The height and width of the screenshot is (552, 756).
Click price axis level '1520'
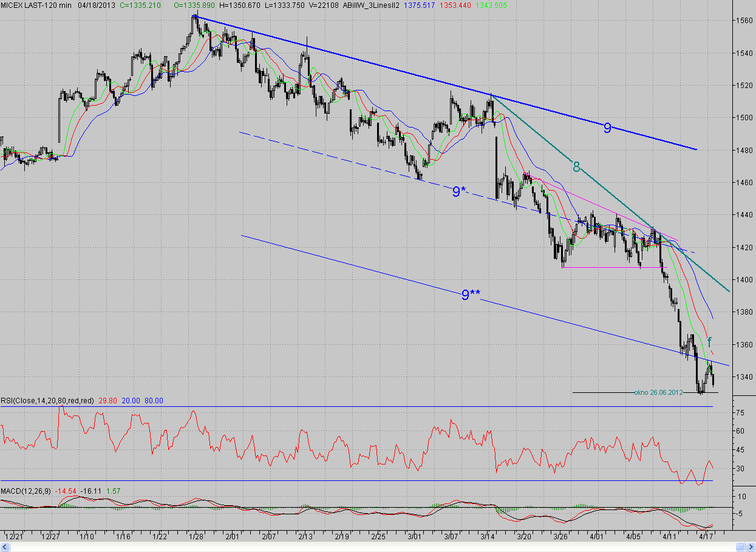click(744, 86)
